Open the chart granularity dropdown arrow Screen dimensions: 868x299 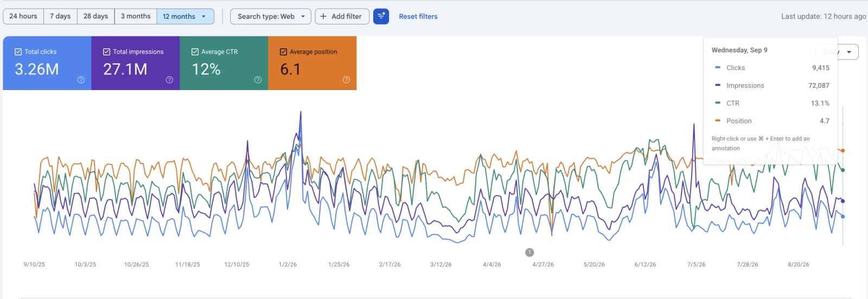[x=849, y=52]
